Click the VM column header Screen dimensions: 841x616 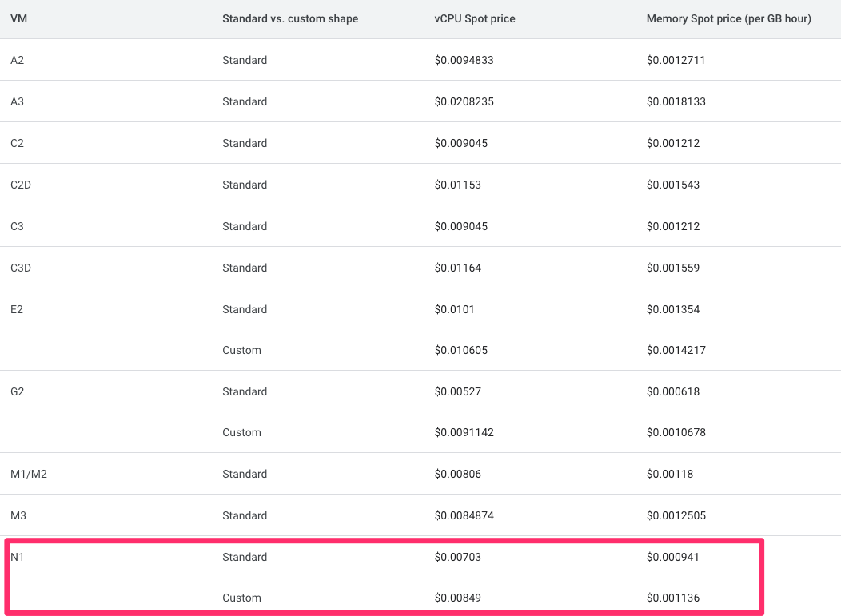(18, 18)
